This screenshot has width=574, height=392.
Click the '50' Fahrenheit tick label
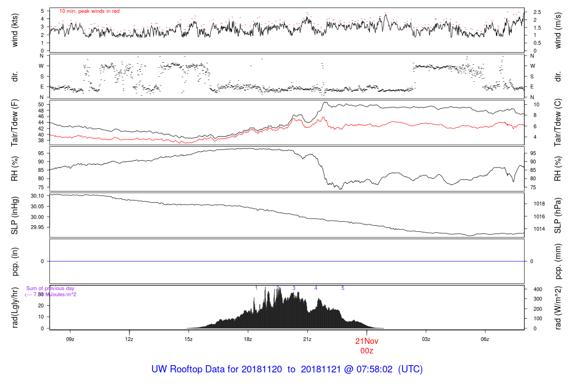click(x=41, y=105)
